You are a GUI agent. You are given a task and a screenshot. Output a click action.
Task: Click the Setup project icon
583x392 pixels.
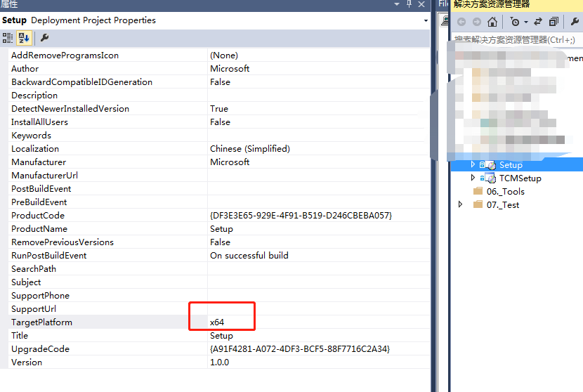(x=490, y=165)
